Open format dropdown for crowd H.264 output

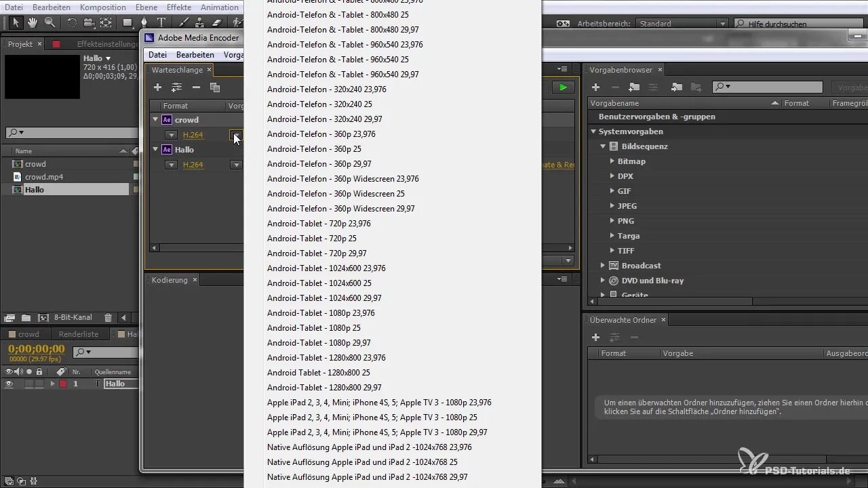click(172, 135)
